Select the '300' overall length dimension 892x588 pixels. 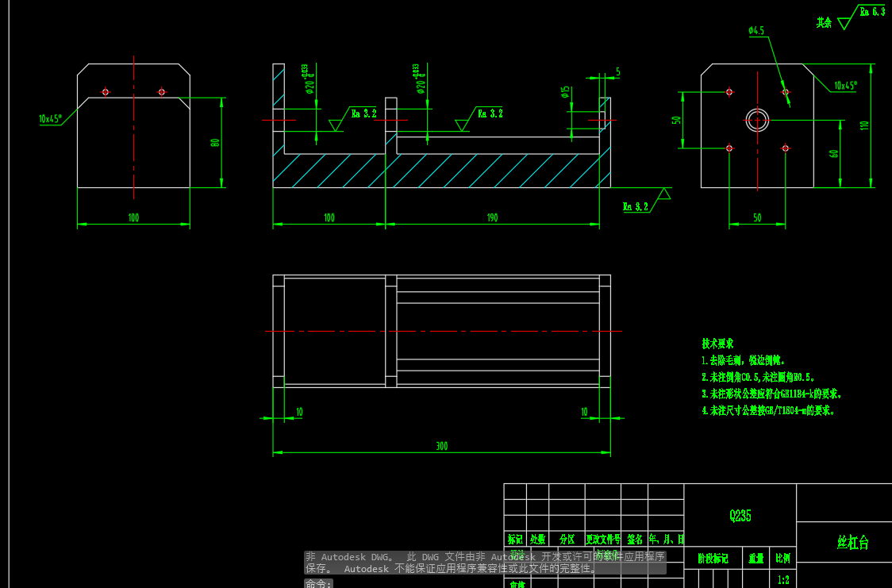coord(442,447)
